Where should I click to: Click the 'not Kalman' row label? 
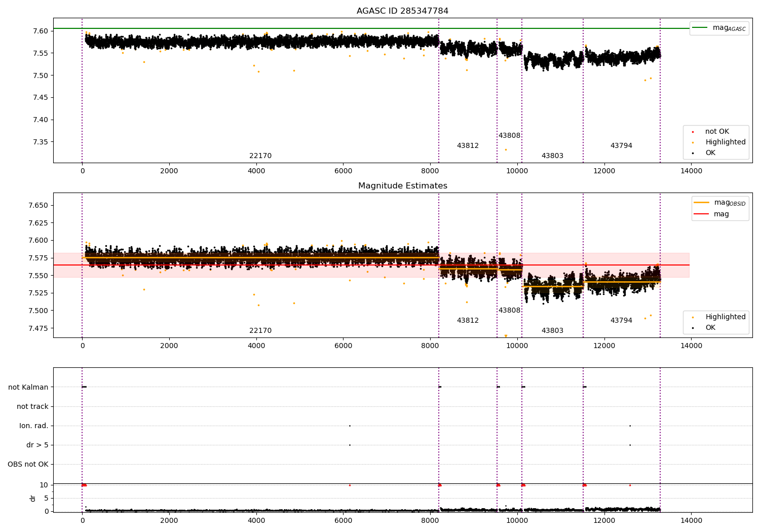coord(28,388)
